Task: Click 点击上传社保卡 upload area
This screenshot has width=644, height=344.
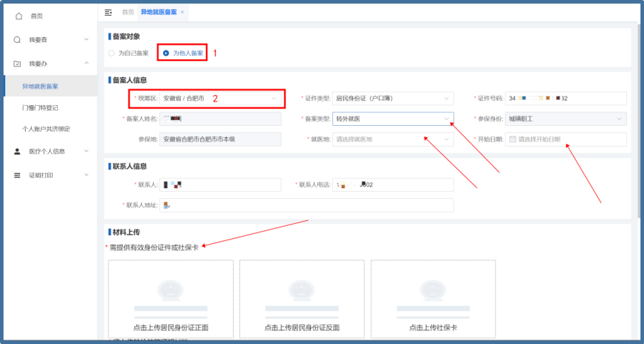Action: (x=433, y=299)
